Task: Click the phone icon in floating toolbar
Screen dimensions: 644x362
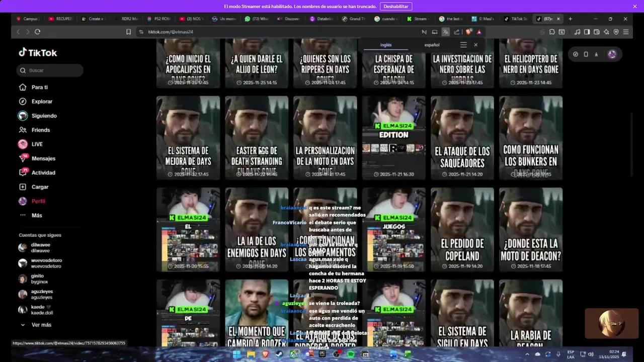Action: point(586,54)
